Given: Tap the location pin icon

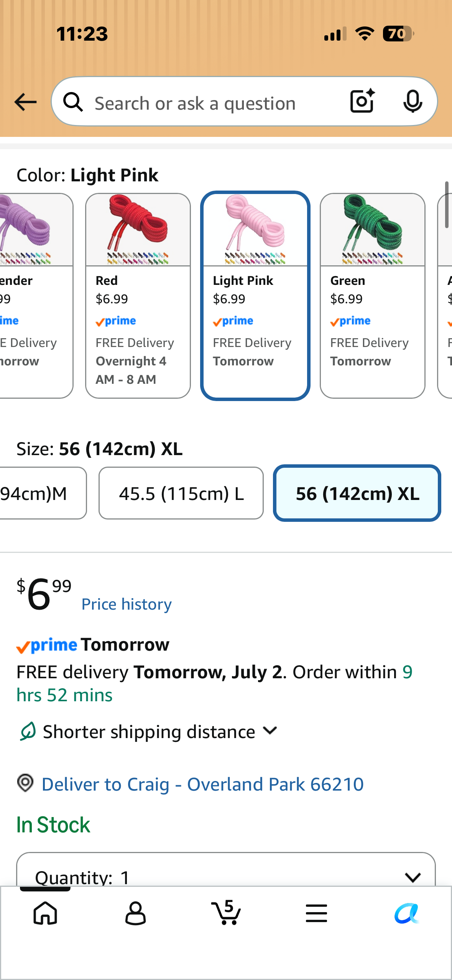Looking at the screenshot, I should point(25,783).
